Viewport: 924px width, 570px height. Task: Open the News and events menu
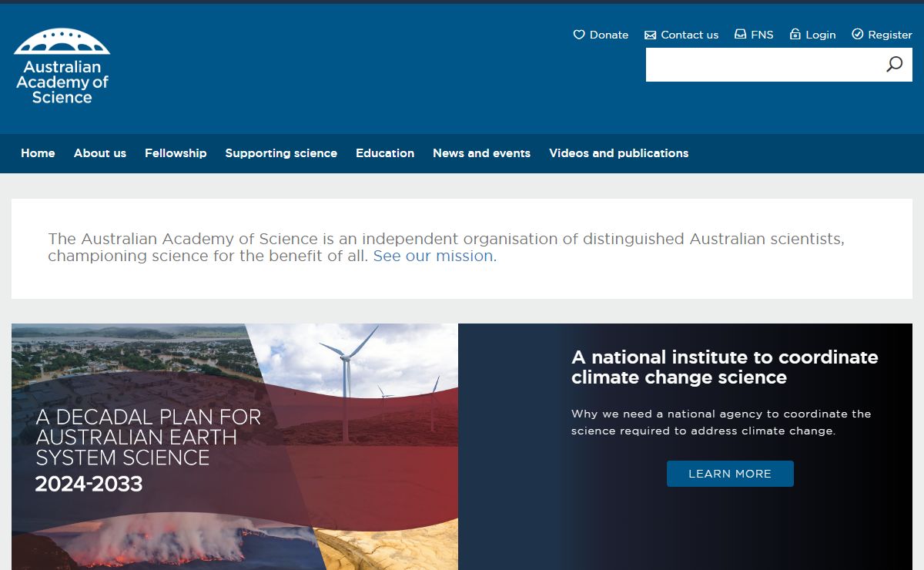tap(481, 153)
